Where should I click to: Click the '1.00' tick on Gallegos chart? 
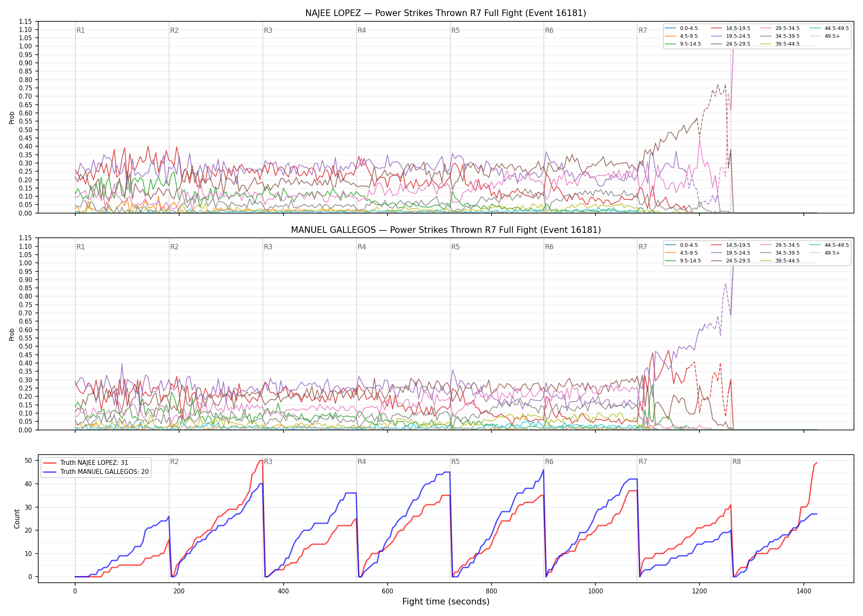[25, 263]
